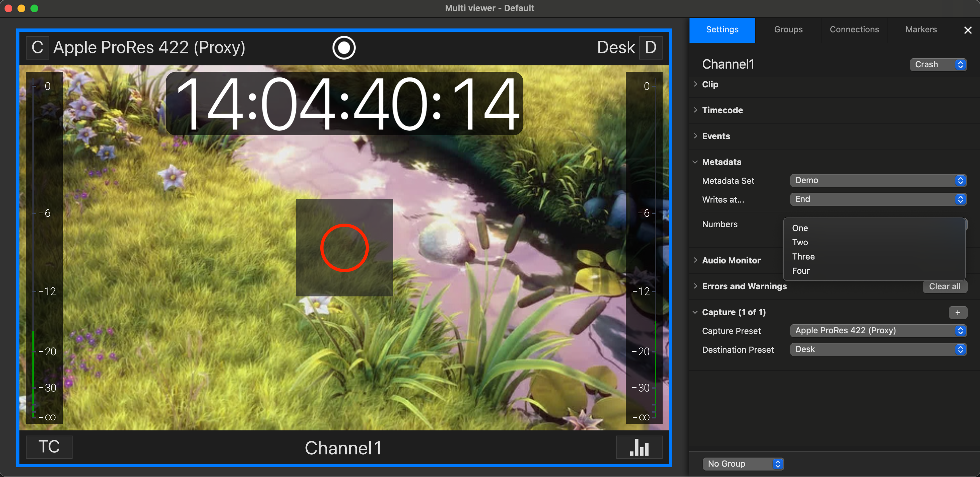Click the D destination box
Image resolution: width=980 pixels, height=477 pixels.
651,48
